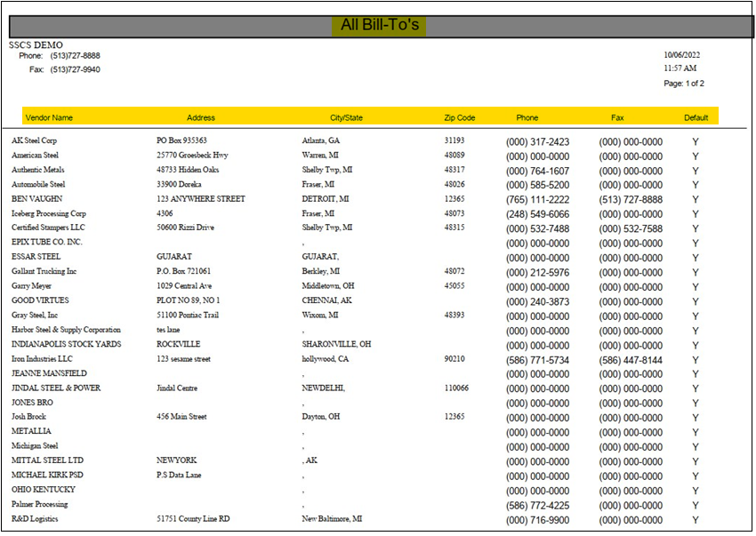Screen dimensions: 756x536
Task: Select vendor JINDAL STEEL & POWER
Action: 56,388
